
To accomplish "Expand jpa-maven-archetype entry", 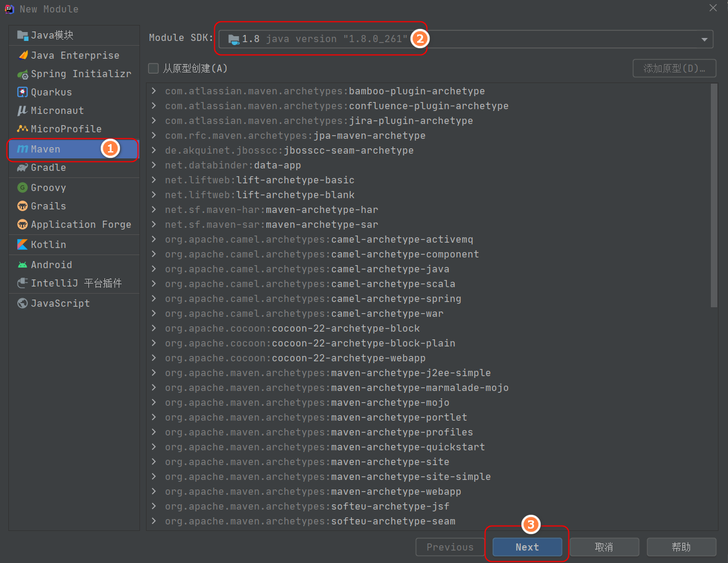I will point(154,135).
